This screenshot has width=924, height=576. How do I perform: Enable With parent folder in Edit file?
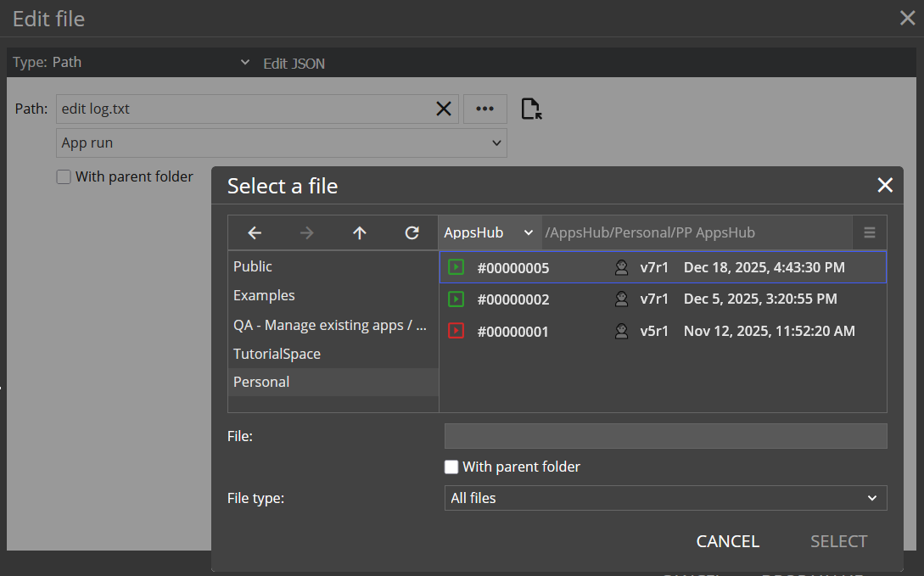coord(64,177)
